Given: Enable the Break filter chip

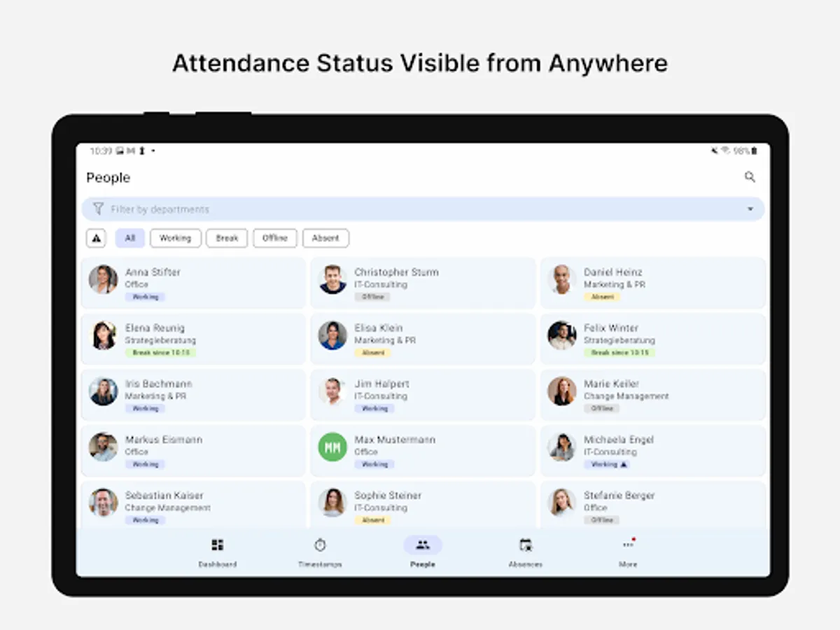Looking at the screenshot, I should tap(227, 238).
